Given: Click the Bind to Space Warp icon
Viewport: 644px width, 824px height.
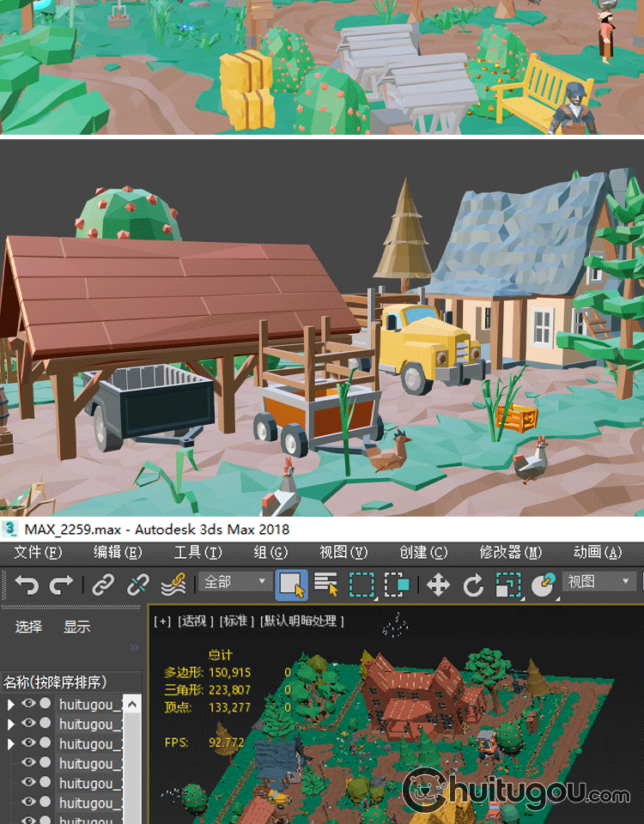Looking at the screenshot, I should point(173,585).
